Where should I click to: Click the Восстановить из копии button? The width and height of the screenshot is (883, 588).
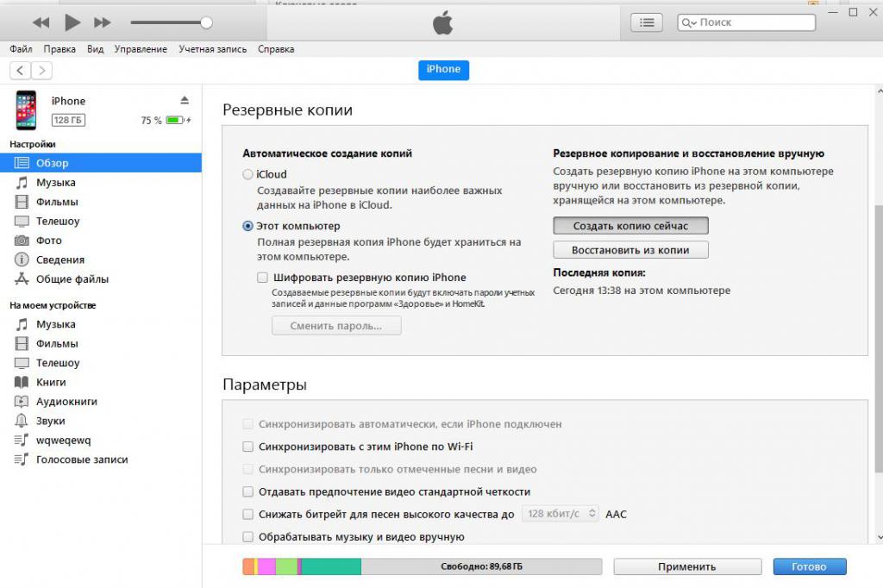(x=630, y=250)
